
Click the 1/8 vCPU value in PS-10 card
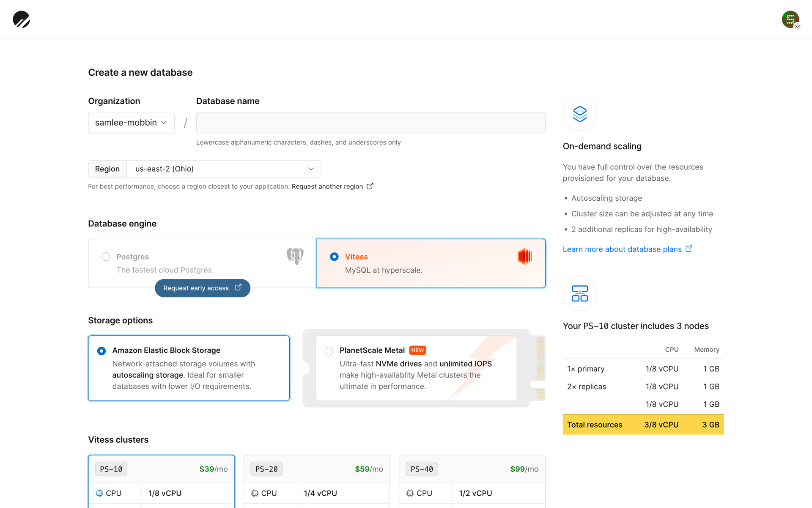pyautogui.click(x=165, y=493)
